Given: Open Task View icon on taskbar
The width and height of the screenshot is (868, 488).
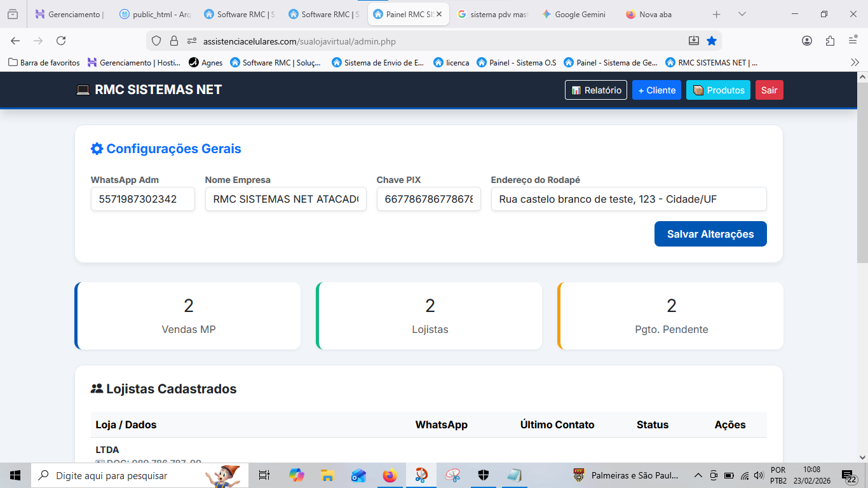Looking at the screenshot, I should pyautogui.click(x=264, y=475).
